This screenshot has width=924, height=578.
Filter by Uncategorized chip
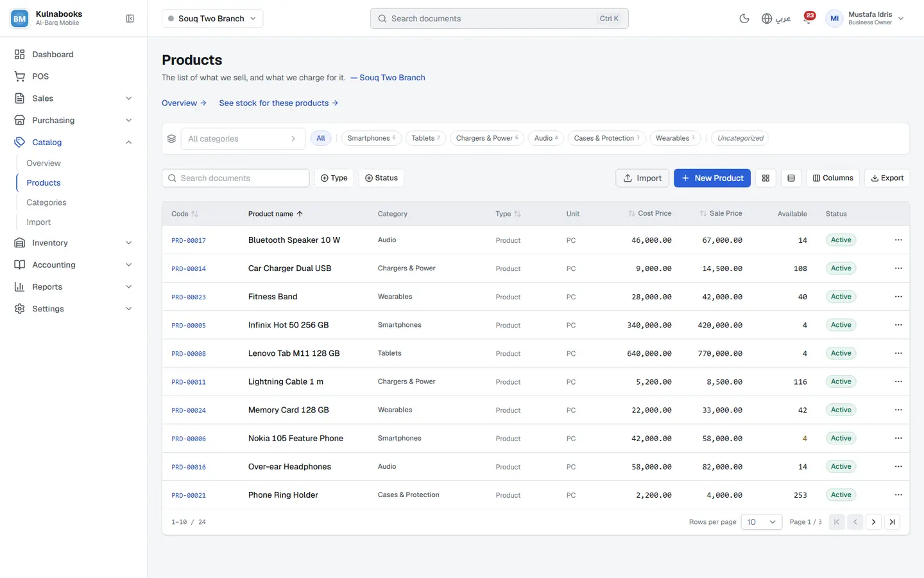point(740,138)
